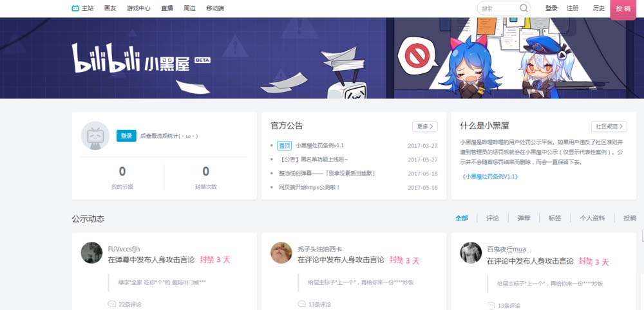644x310 pixels.
Task: Click comment bubble icon beside 22条评论
Action: point(111,304)
